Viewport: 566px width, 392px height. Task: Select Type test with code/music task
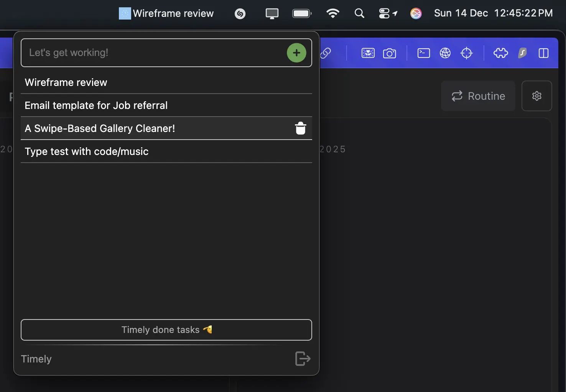pos(166,152)
